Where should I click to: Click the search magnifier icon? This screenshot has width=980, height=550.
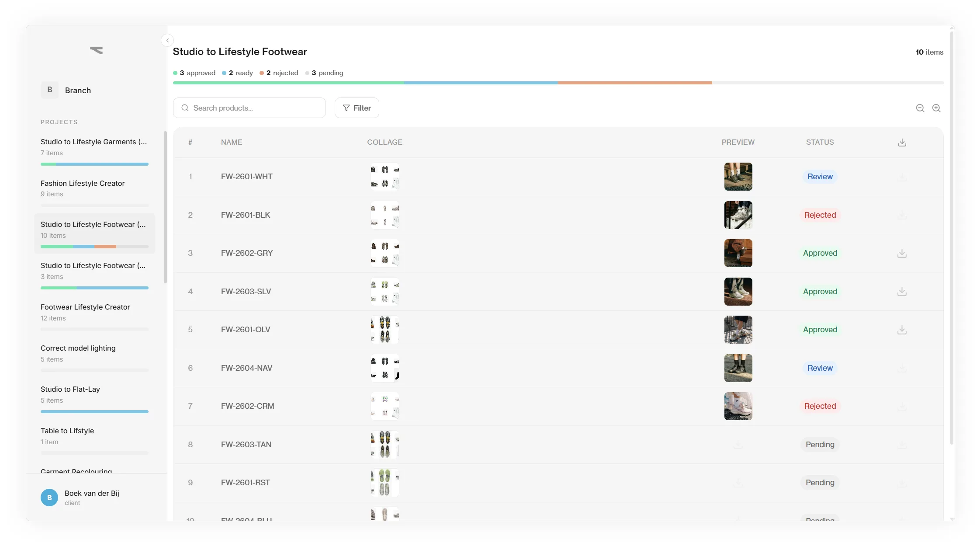tap(185, 108)
